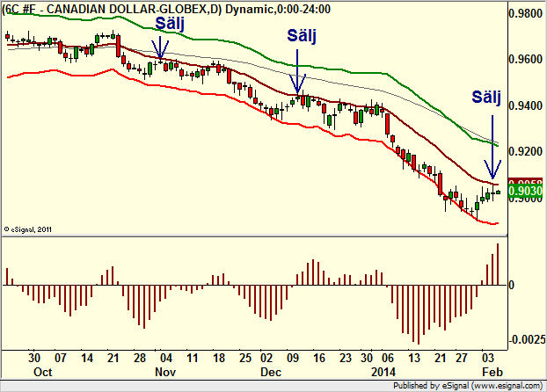
Task: Click the 0.9800 price axis label
Action: [x=526, y=13]
